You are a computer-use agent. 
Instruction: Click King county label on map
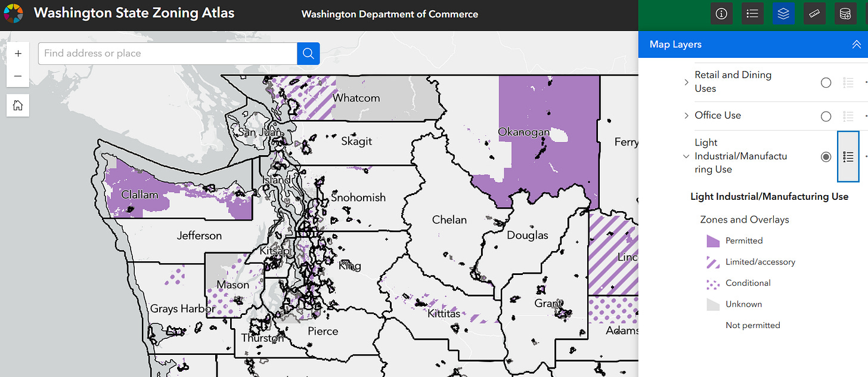(x=350, y=265)
